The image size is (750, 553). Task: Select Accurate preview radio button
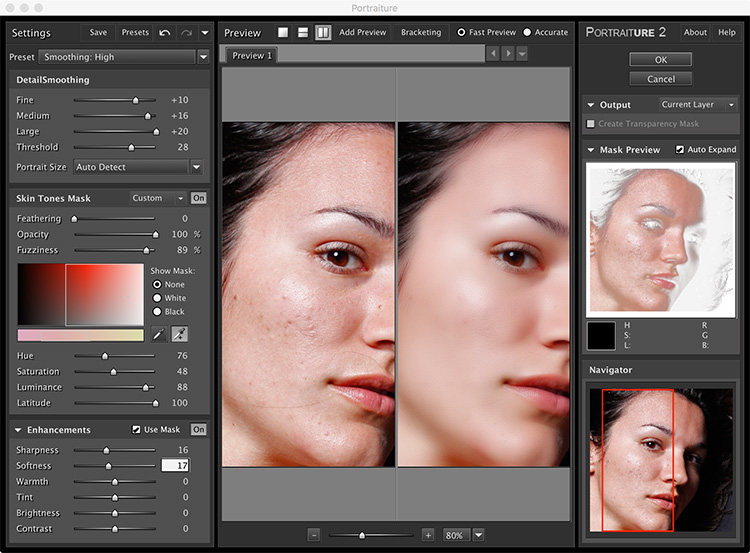[527, 33]
